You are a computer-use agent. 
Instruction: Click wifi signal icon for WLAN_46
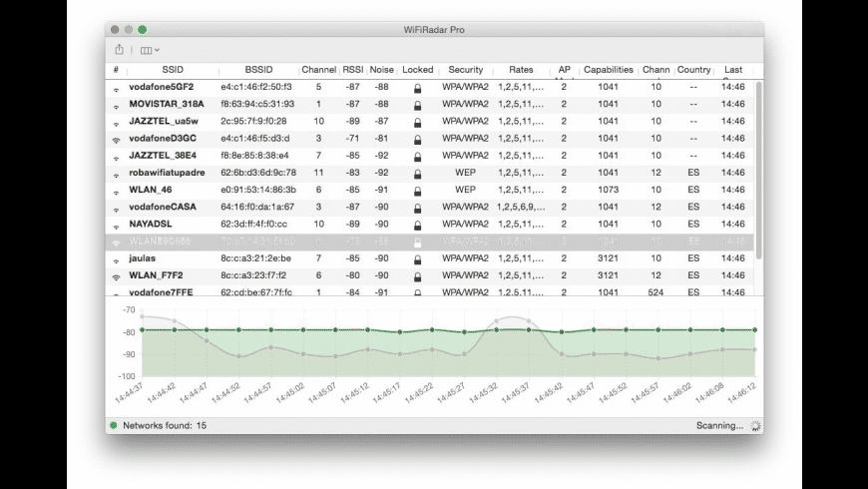(117, 191)
